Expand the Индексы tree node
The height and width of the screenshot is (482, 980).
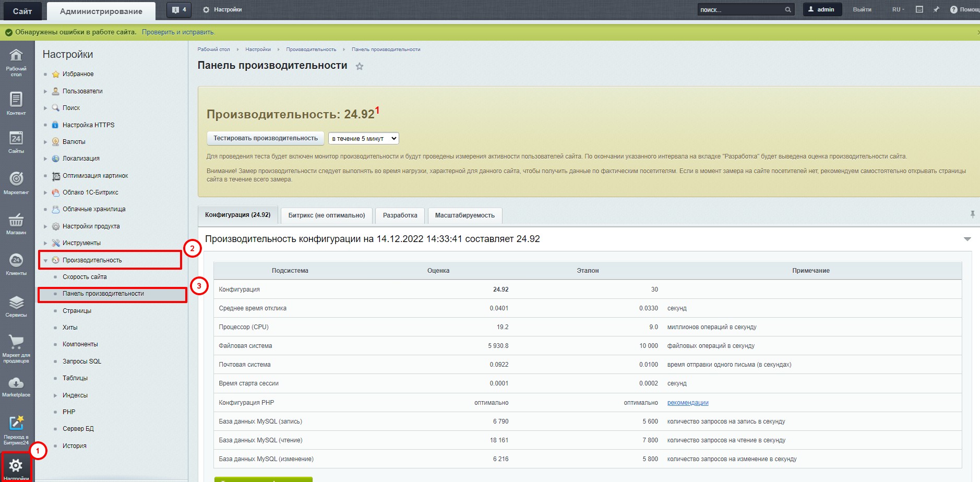click(x=55, y=395)
